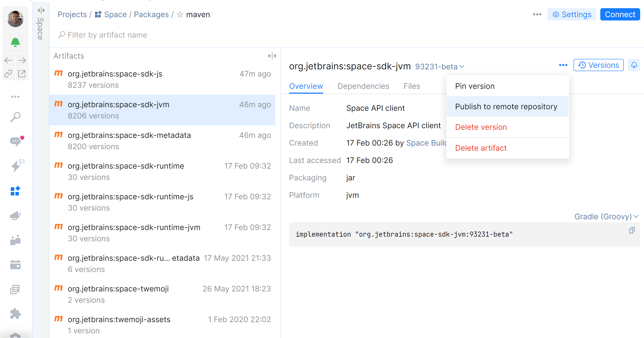Click Space API client name value
Screen dimensions: 644x338
375,108
